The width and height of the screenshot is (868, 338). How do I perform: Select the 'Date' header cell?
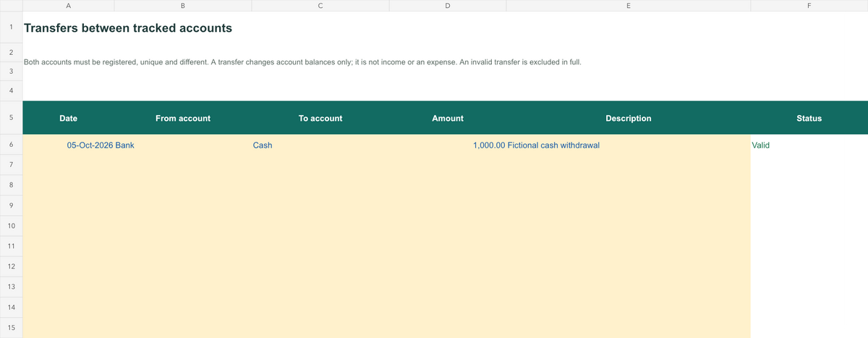click(x=68, y=118)
